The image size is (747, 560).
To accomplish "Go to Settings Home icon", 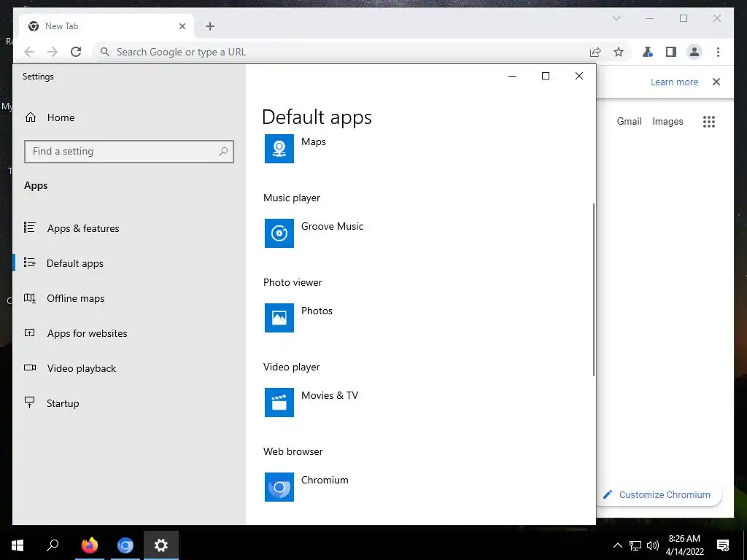I will (31, 117).
